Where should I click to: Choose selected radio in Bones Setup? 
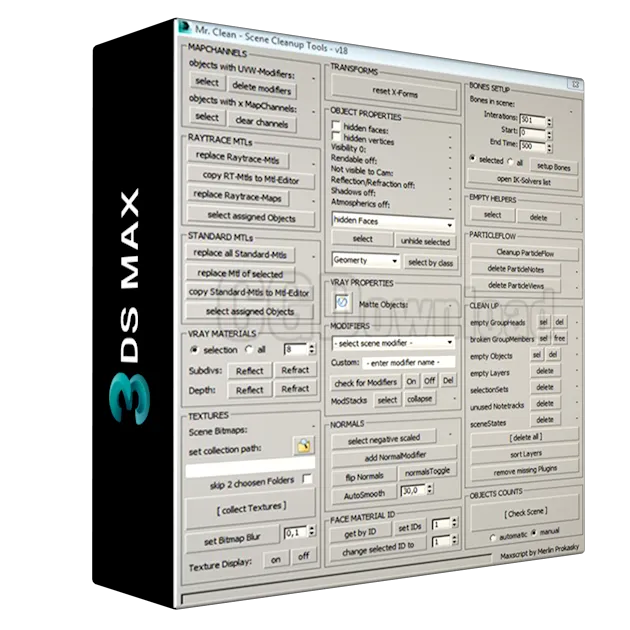point(472,158)
